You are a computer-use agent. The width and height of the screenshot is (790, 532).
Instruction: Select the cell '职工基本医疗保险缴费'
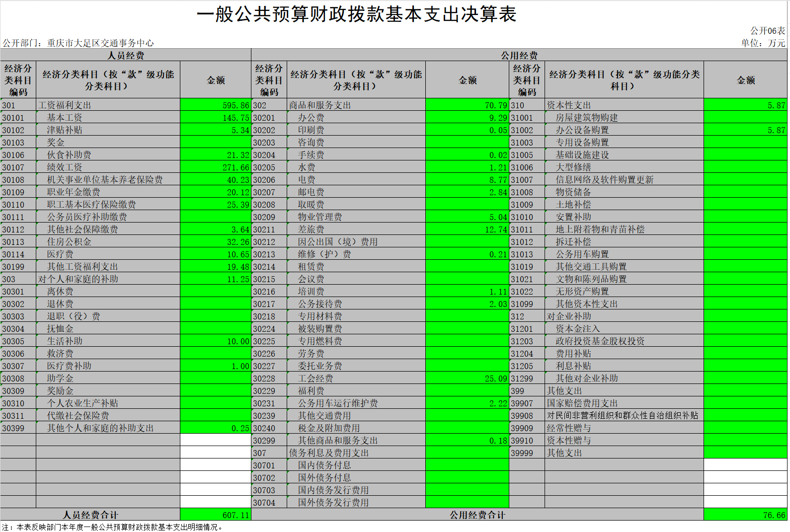pos(108,204)
